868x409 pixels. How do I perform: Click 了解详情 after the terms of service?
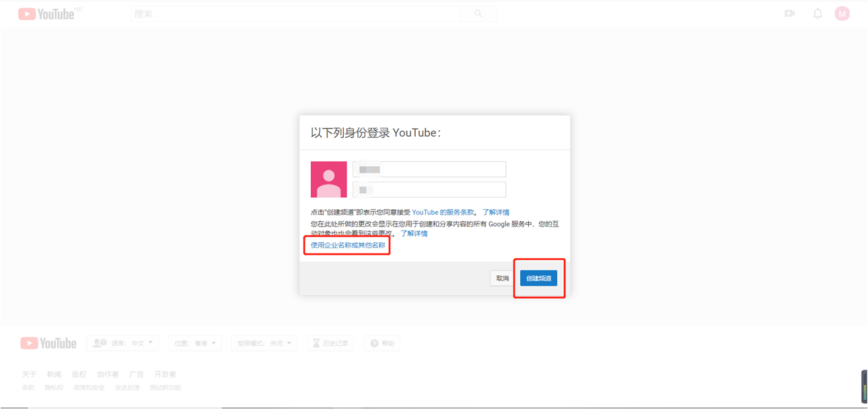(496, 212)
